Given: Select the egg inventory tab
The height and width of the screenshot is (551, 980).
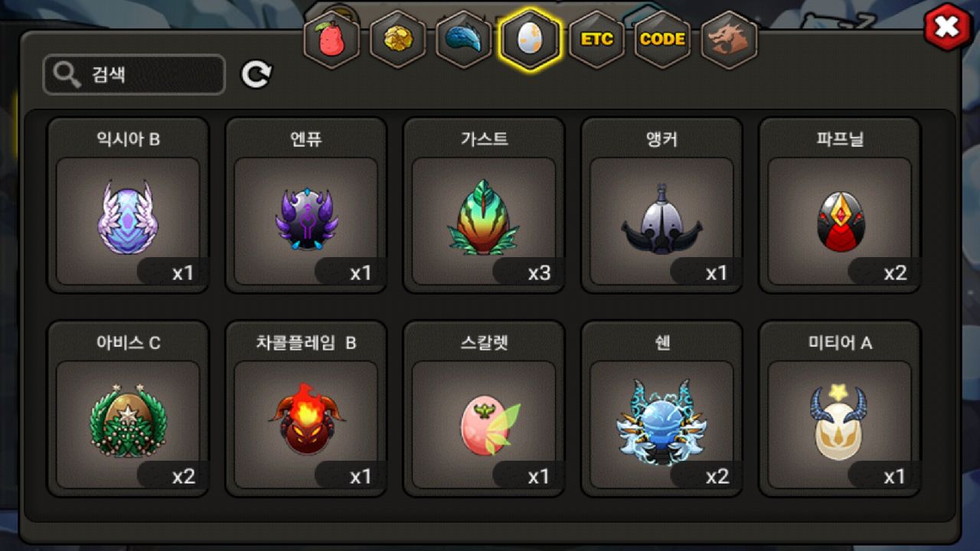Looking at the screenshot, I should pyautogui.click(x=530, y=40).
